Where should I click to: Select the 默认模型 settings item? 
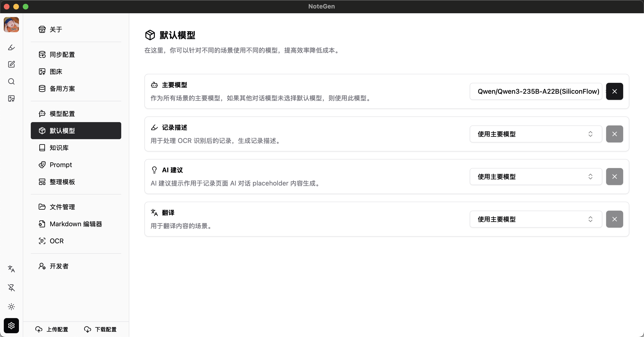76,131
